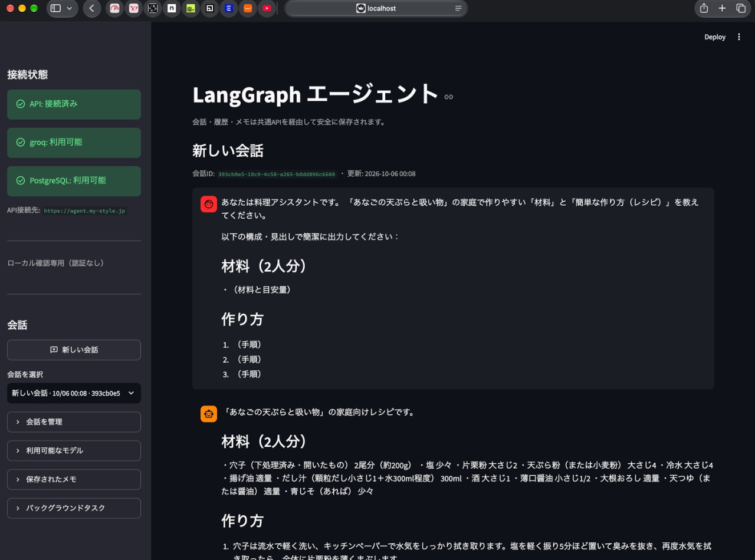Click the 新しい会話 heading in main area
The height and width of the screenshot is (560, 755).
(x=228, y=150)
